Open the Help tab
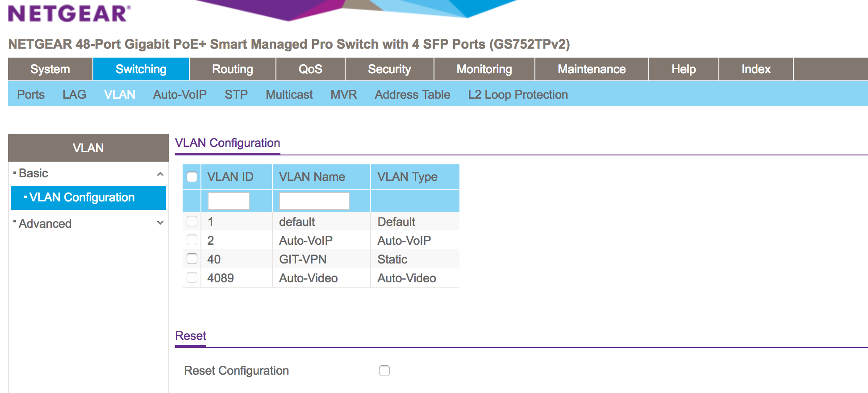 click(x=684, y=69)
